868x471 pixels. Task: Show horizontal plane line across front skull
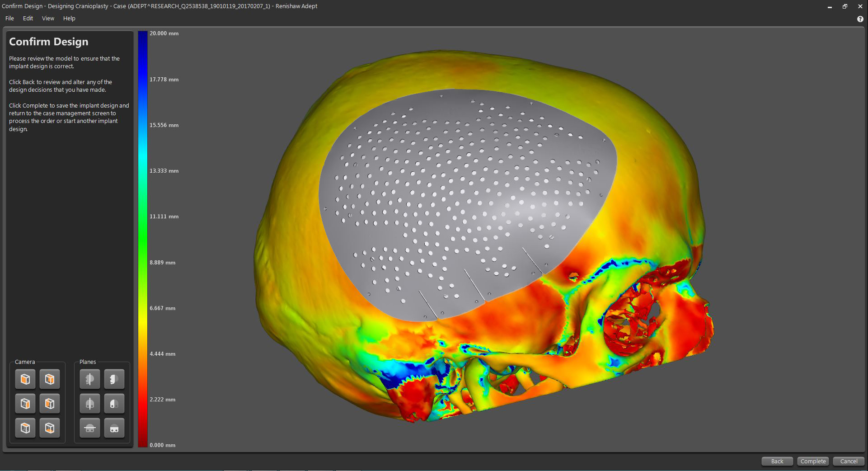[x=90, y=428]
